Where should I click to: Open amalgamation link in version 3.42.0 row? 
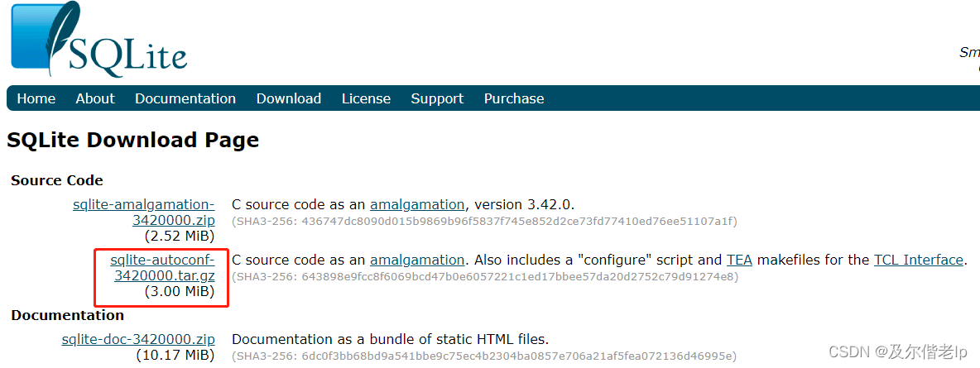(x=417, y=204)
